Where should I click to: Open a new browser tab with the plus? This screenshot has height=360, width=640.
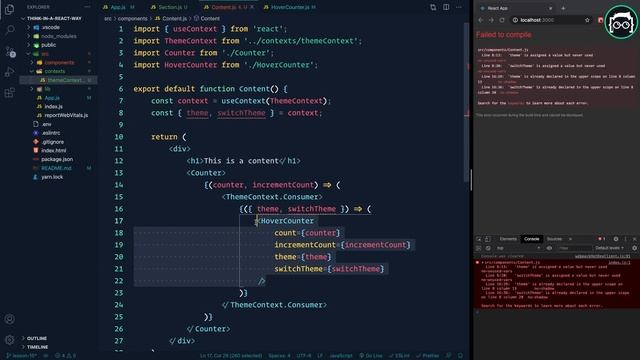coord(563,8)
